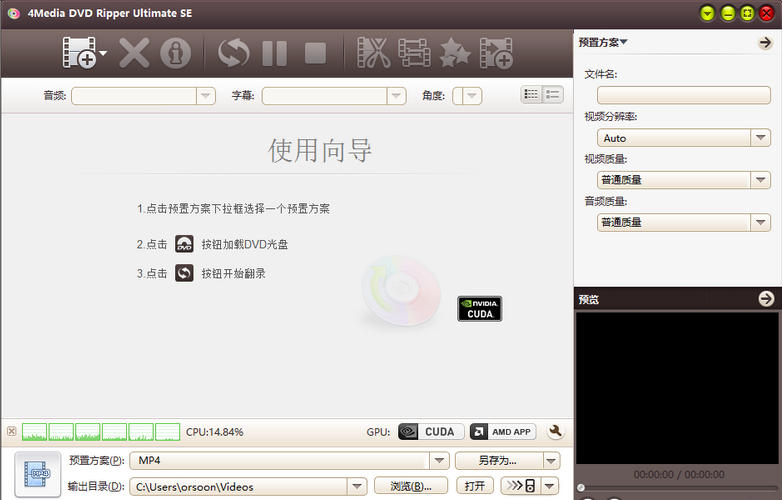
Task: Toggle the CUDA GPU acceleration button
Action: pyautogui.click(x=431, y=432)
